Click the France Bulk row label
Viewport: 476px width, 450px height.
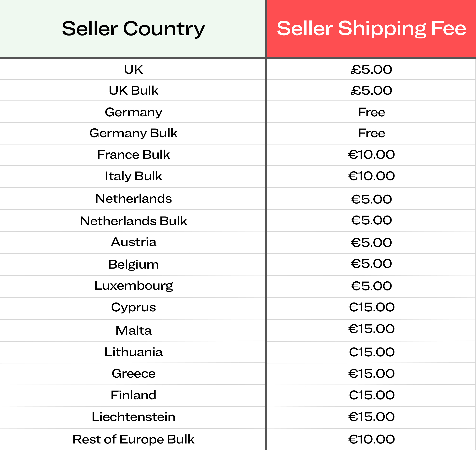point(133,154)
